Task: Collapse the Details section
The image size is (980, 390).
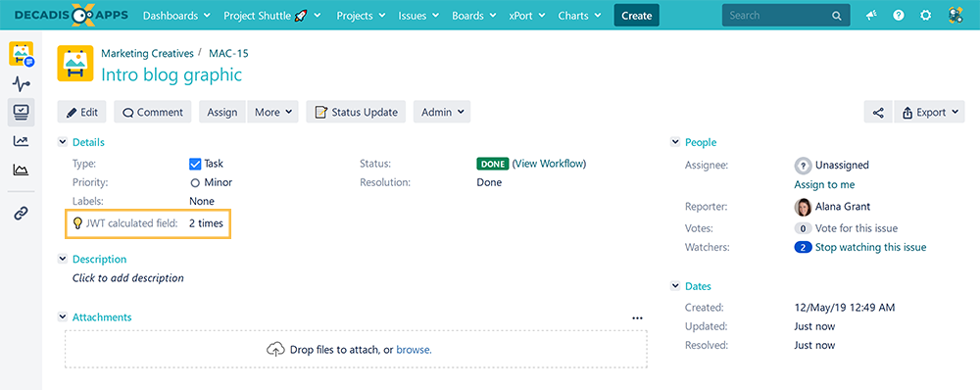Action: coord(63,142)
